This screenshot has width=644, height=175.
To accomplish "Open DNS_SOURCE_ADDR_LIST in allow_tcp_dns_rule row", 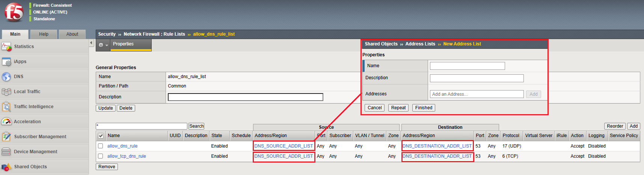I will pos(284,156).
